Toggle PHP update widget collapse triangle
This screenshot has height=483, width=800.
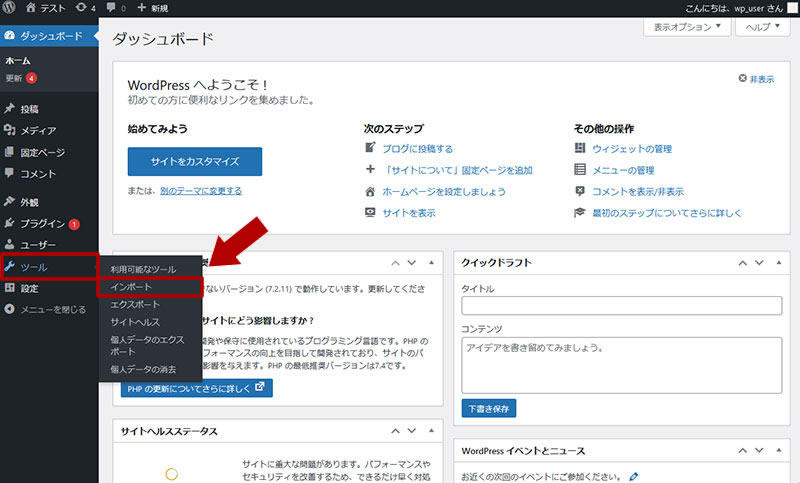[x=431, y=263]
